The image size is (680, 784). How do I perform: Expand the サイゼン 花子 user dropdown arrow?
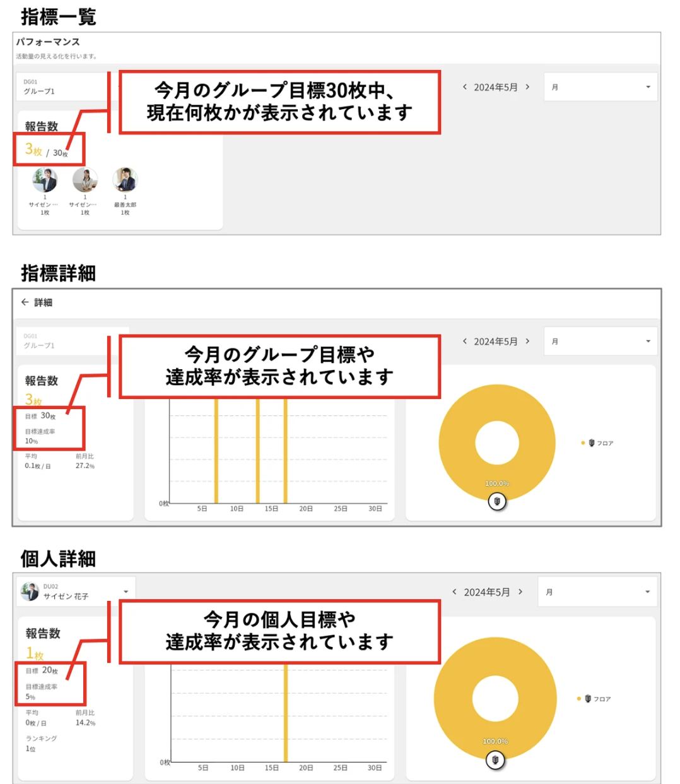[x=126, y=592]
